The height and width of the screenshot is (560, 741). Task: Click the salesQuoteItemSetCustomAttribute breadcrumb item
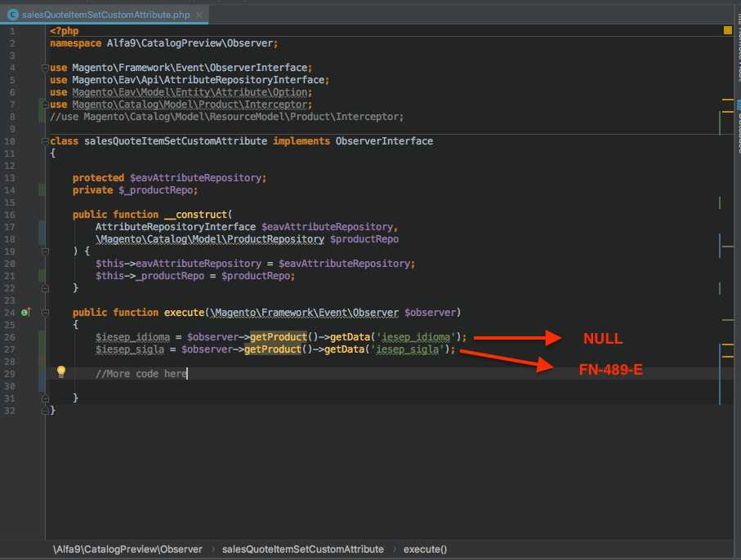[x=302, y=549]
